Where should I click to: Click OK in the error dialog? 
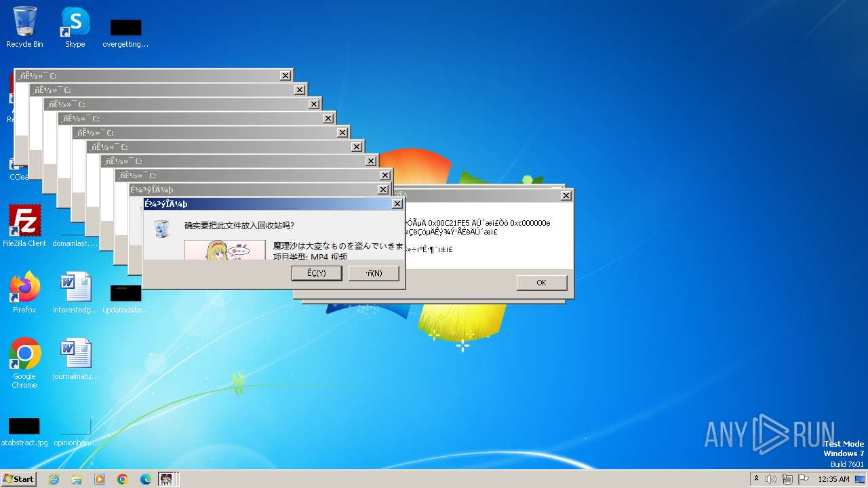pyautogui.click(x=541, y=283)
